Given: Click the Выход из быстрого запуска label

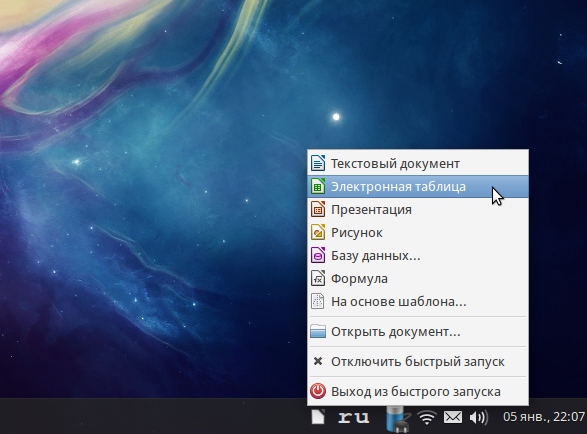Looking at the screenshot, I should (416, 392).
